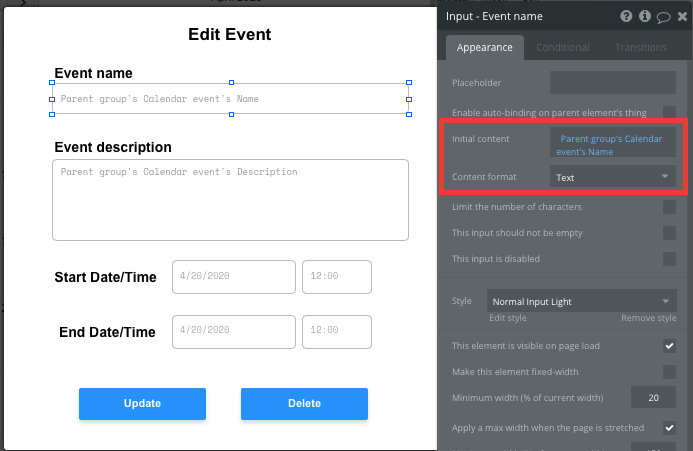693x451 pixels.
Task: Click the Placeholder input field
Action: (x=613, y=83)
